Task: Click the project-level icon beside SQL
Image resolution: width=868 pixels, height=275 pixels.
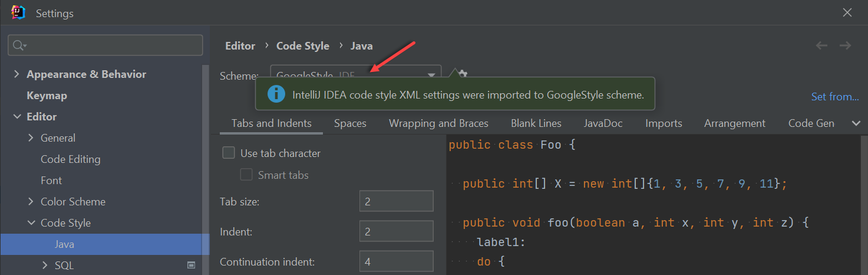Action: coord(191,266)
